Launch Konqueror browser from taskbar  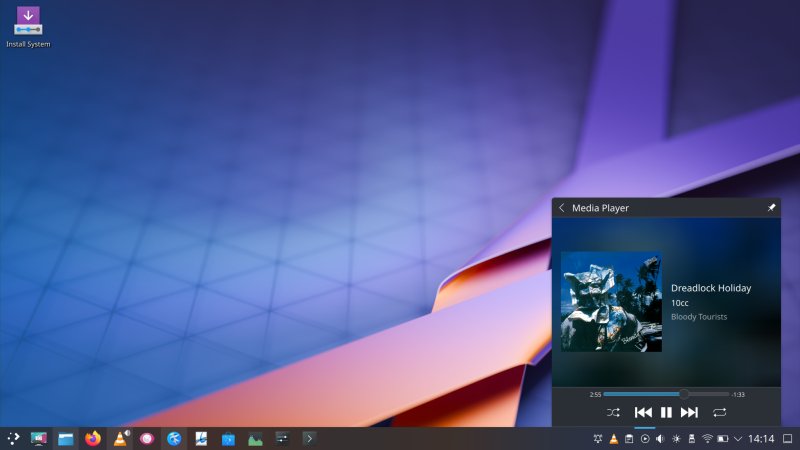point(174,438)
